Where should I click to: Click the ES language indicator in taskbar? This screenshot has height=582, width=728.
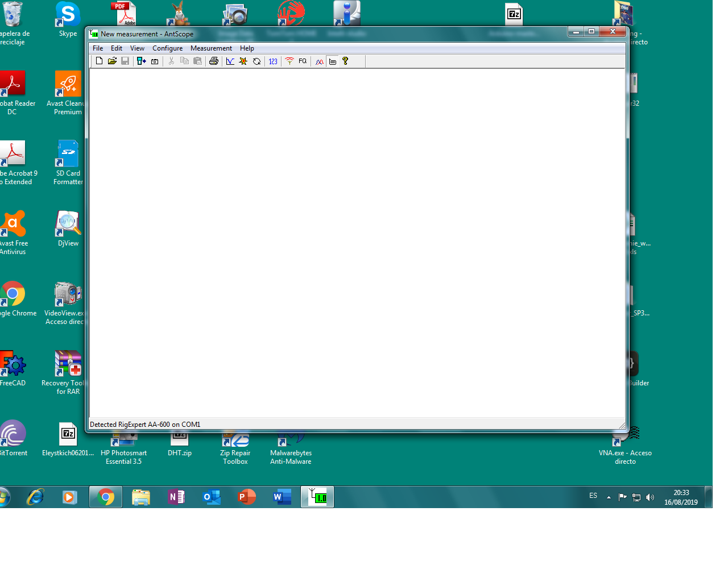[593, 496]
